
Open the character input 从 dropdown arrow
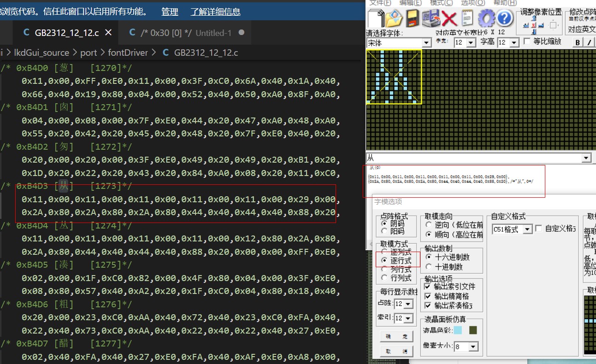click(586, 158)
